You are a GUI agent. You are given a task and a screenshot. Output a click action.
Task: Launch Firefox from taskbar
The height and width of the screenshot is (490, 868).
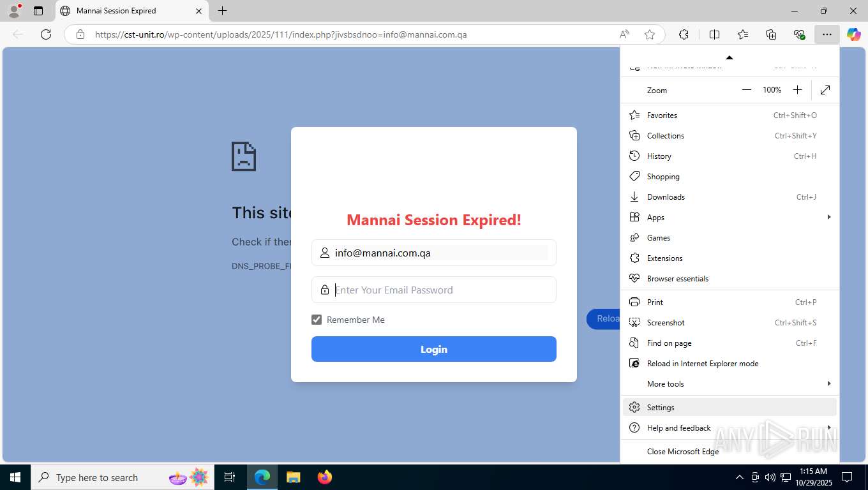click(325, 477)
